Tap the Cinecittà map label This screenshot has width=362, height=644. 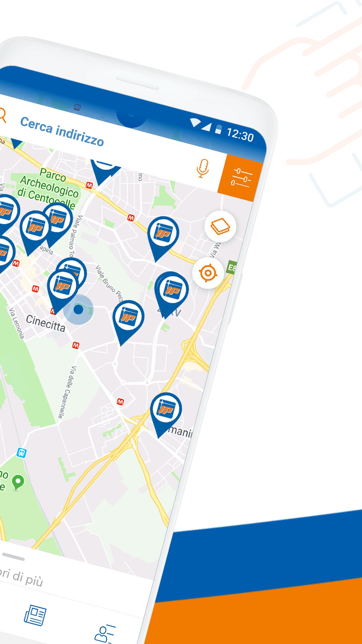[45, 323]
